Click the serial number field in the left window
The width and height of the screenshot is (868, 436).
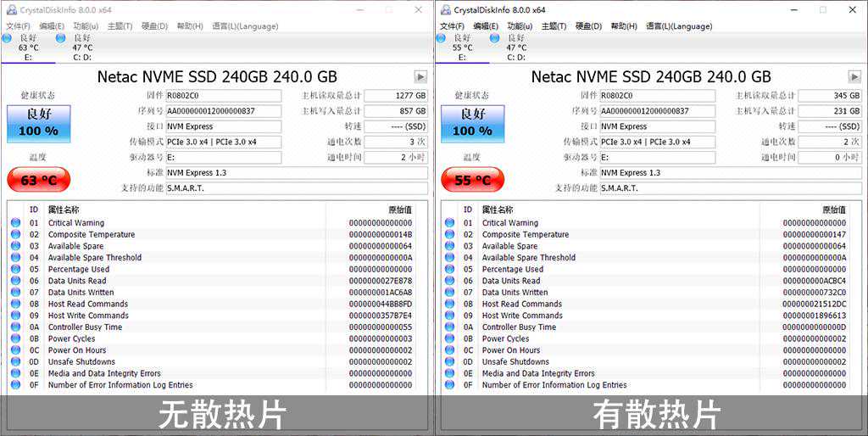223,111
